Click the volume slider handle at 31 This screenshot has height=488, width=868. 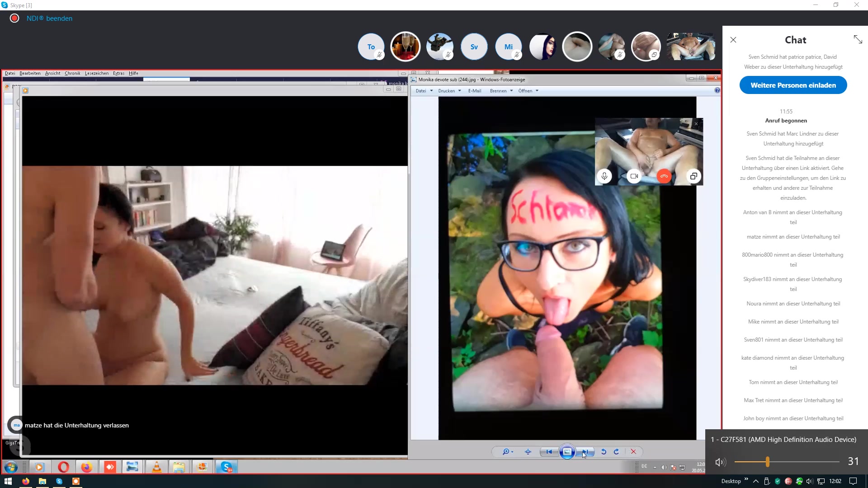pyautogui.click(x=767, y=461)
